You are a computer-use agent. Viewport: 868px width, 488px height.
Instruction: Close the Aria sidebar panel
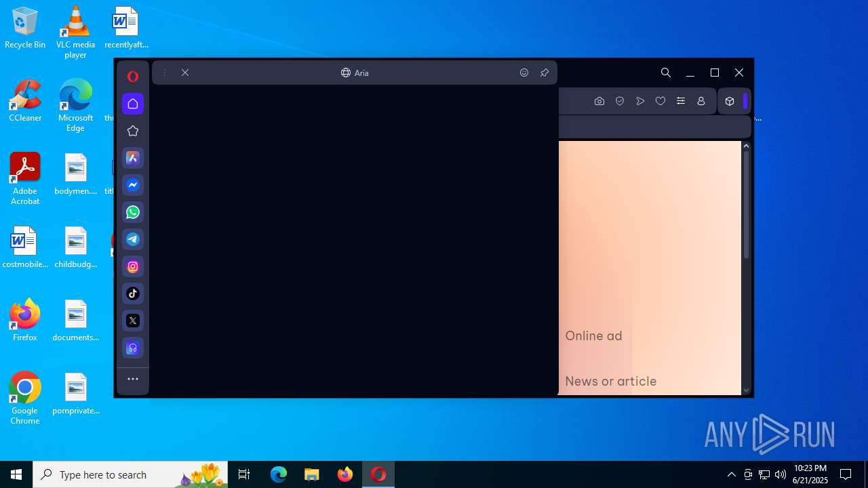185,73
